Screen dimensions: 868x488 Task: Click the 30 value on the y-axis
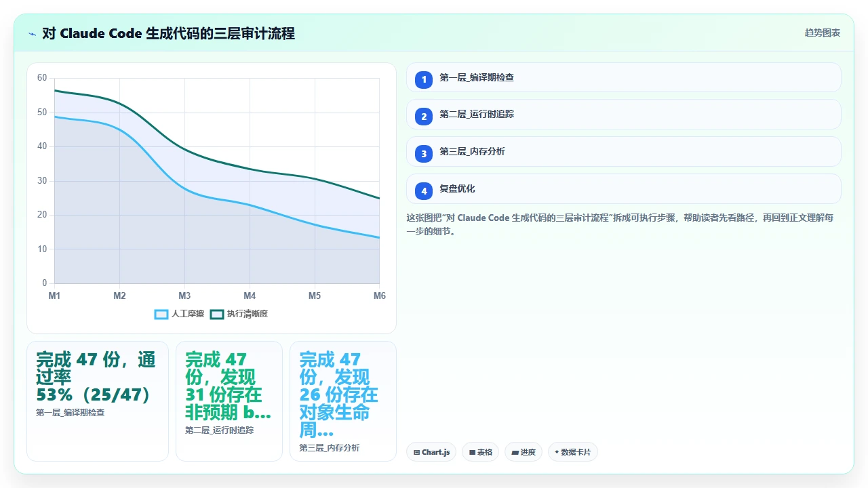point(42,181)
